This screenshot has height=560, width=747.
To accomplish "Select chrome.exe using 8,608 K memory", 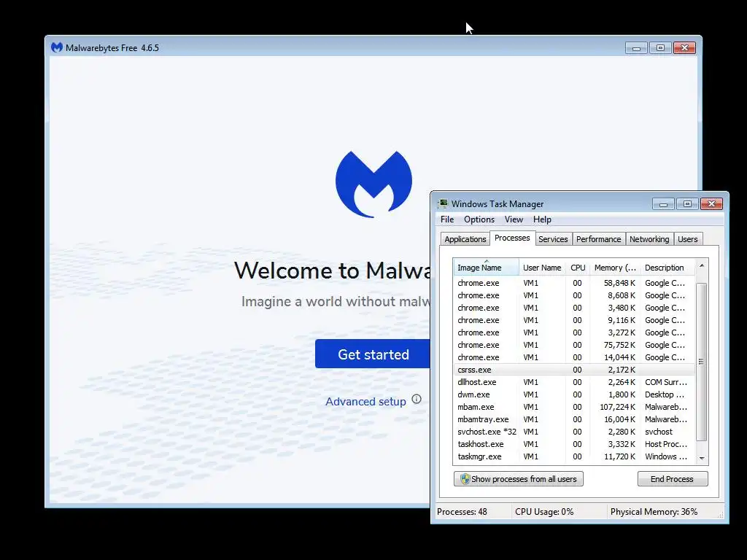I will tap(573, 295).
